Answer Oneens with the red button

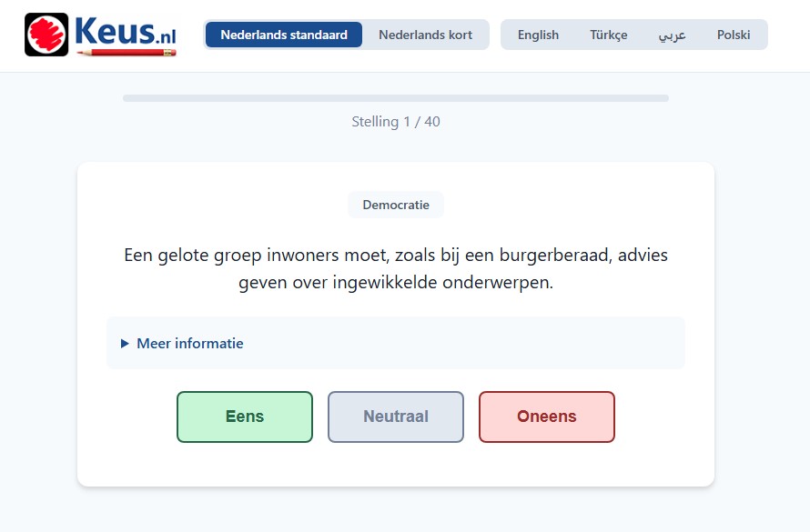(547, 417)
